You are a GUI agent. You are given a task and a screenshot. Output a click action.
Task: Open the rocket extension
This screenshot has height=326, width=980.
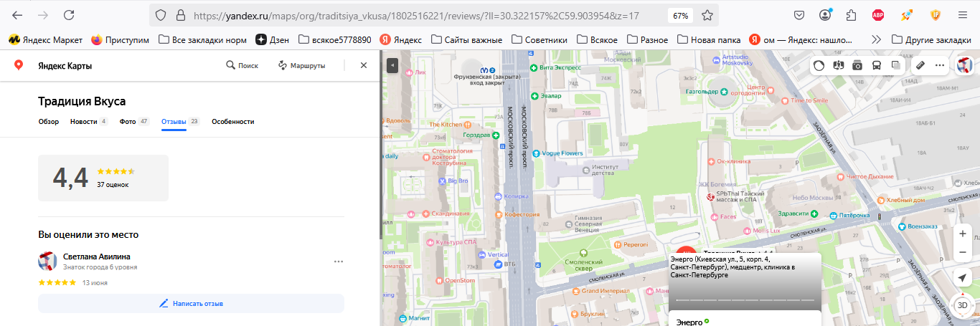[907, 15]
